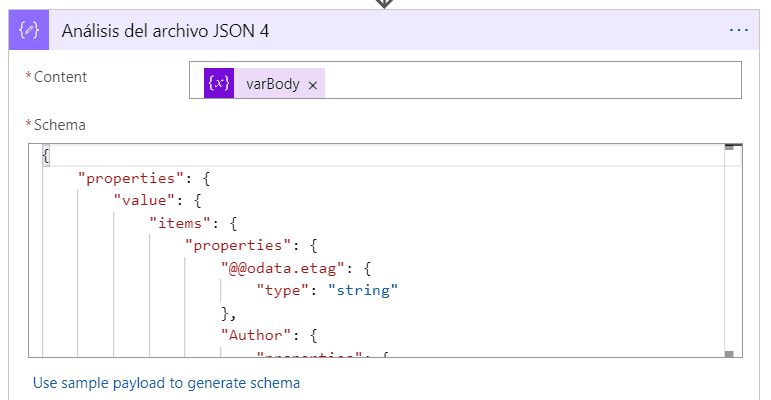Click the scroll-up arrow of schema editor
Screen dimensions: 771x400
coord(729,147)
